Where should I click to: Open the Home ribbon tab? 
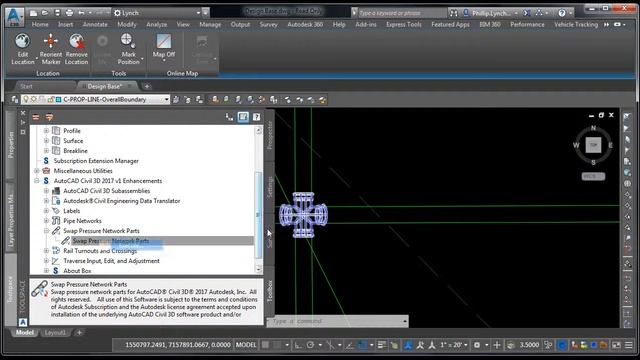(x=40, y=24)
